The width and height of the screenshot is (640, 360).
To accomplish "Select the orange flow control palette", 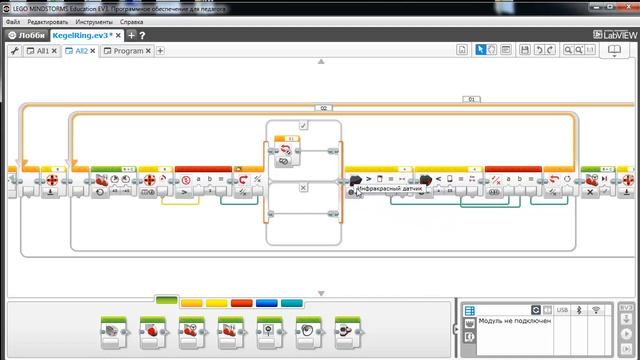I will [x=191, y=303].
